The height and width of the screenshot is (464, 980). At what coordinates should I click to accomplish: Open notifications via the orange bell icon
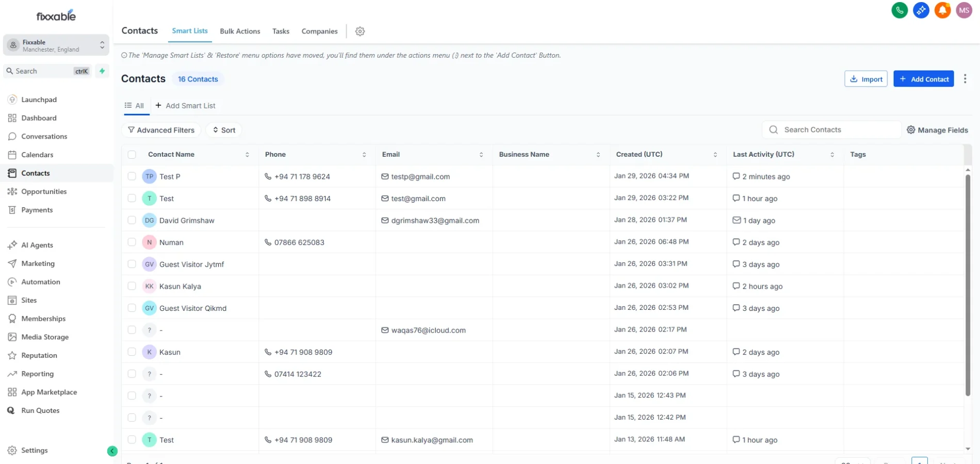tap(943, 10)
